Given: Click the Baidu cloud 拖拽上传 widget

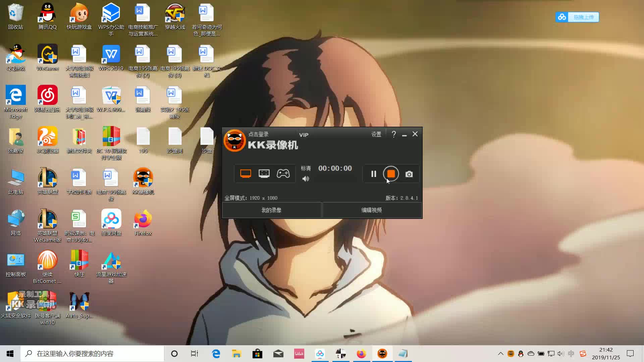Looking at the screenshot, I should pos(577,17).
